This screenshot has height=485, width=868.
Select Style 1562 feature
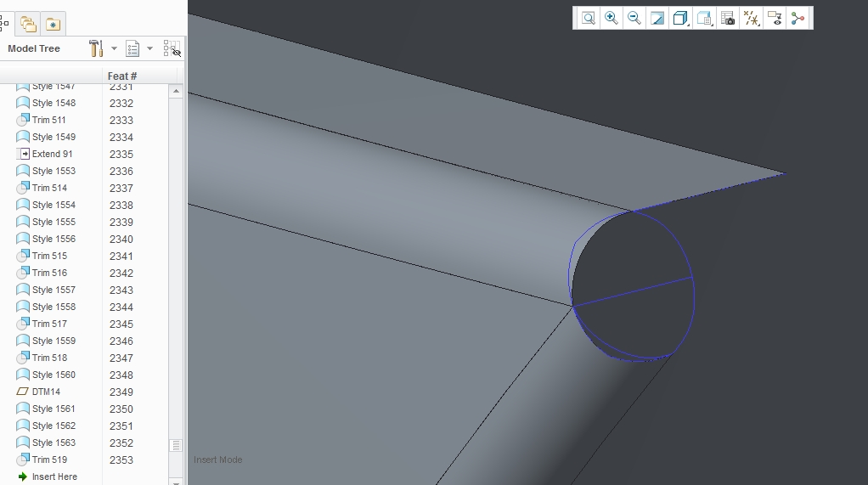tap(54, 426)
